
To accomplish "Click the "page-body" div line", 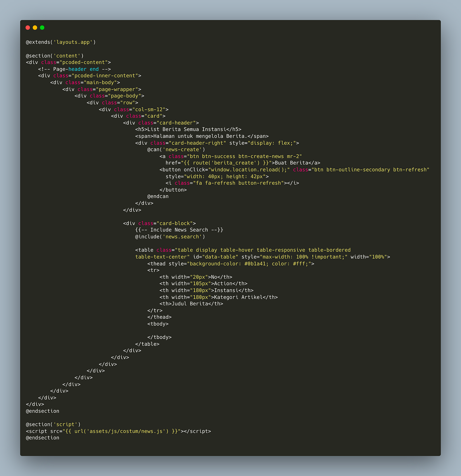I will pyautogui.click(x=109, y=96).
